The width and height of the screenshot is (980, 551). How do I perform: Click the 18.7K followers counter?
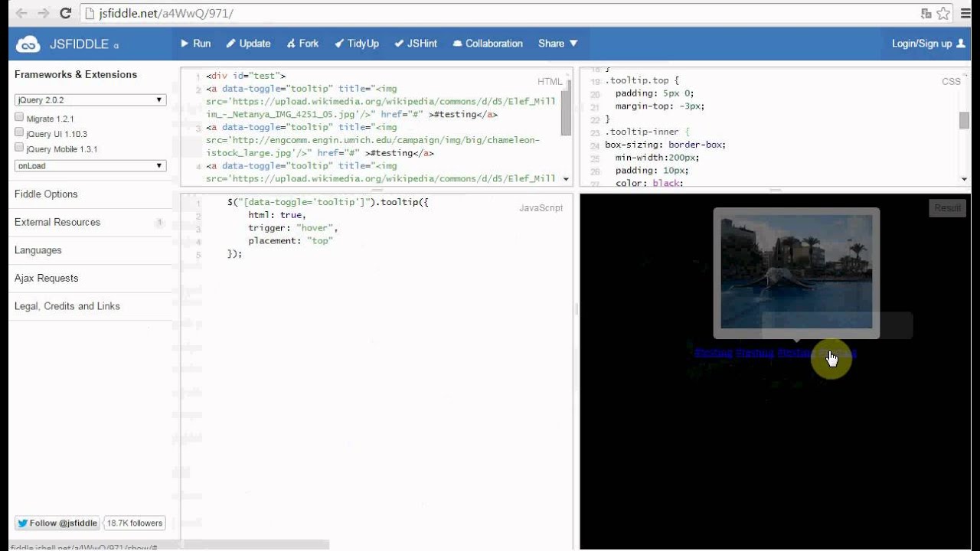[135, 523]
